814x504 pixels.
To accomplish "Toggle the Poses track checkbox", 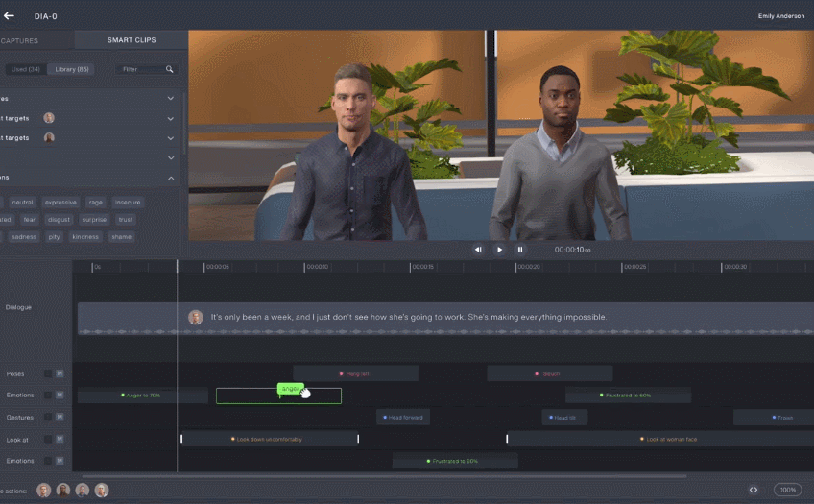I will tap(48, 373).
